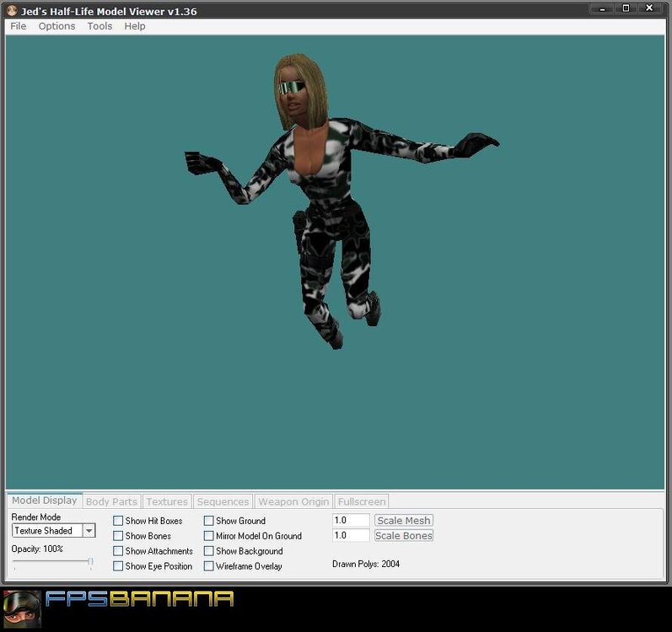This screenshot has height=632, width=672.
Task: Enable Show Hit Boxes checkbox
Action: [x=118, y=521]
